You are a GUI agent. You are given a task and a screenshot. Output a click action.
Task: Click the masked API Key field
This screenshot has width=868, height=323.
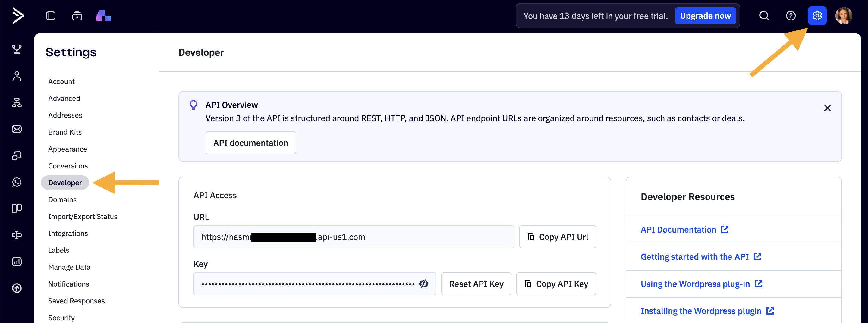pos(315,284)
